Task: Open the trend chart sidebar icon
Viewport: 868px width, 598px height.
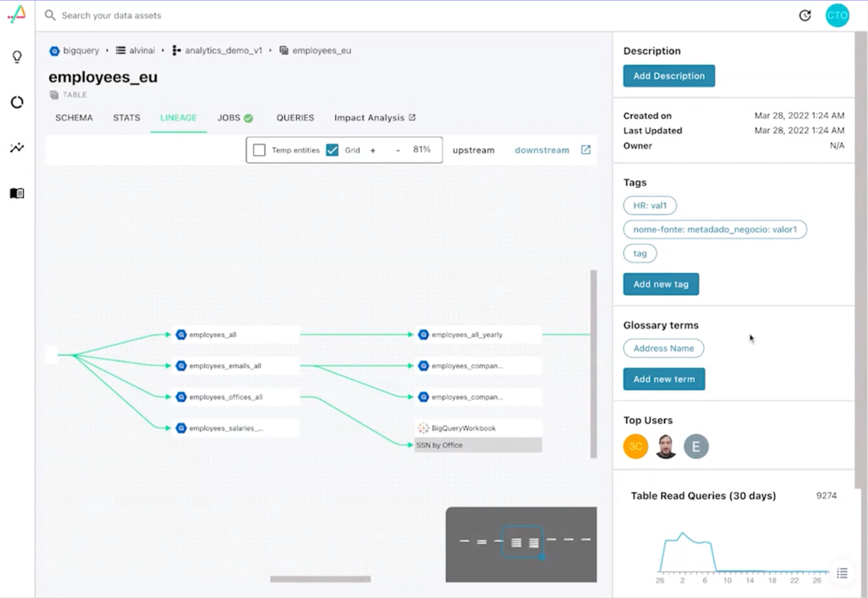Action: coord(17,147)
